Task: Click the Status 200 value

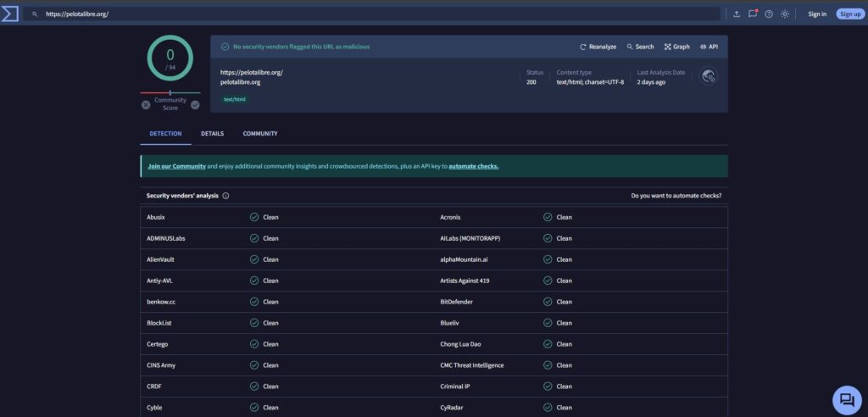Action: point(531,82)
